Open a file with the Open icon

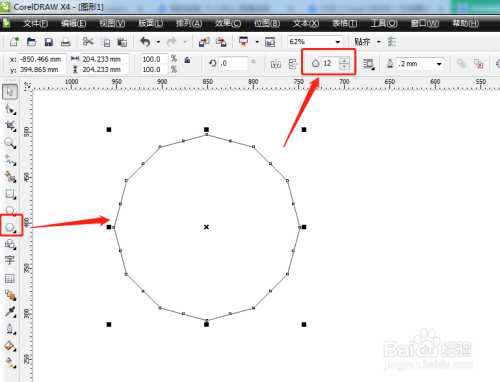[32, 42]
